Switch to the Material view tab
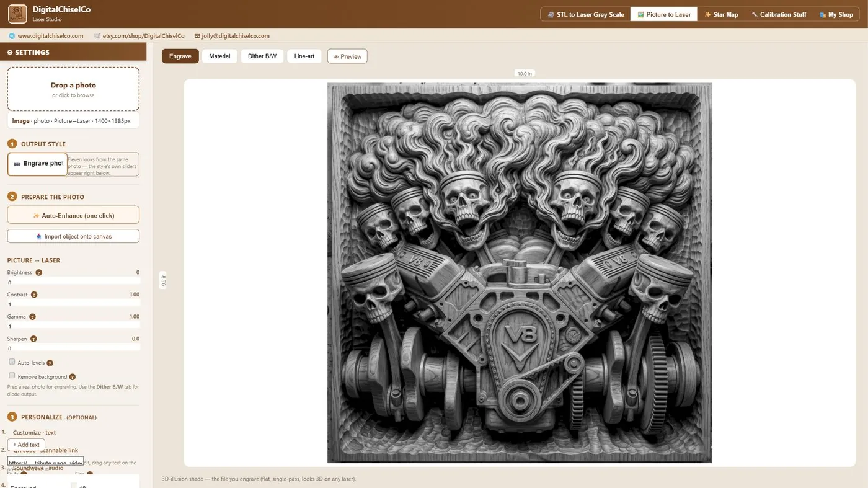The width and height of the screenshot is (868, 488). click(x=219, y=56)
